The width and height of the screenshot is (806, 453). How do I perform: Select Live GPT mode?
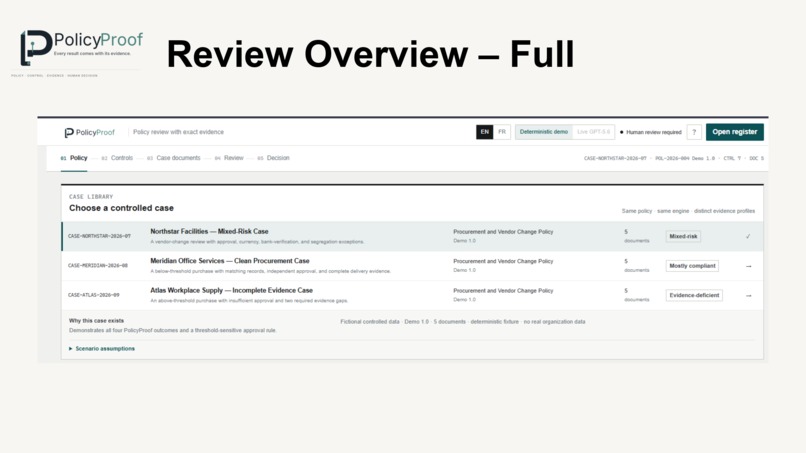tap(593, 132)
